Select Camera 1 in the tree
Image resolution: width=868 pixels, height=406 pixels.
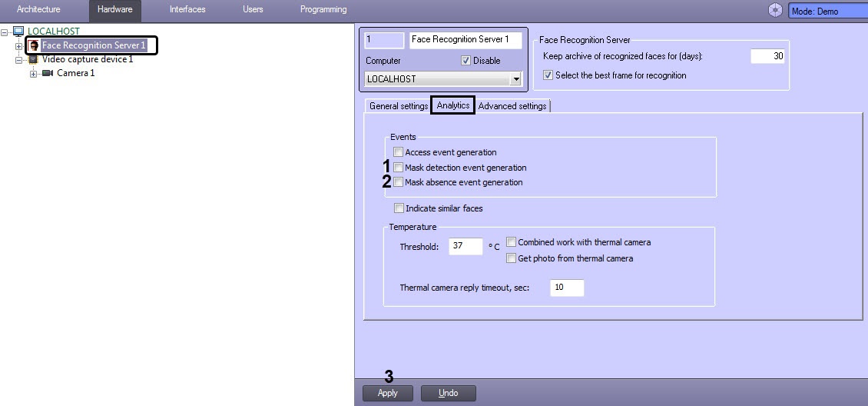coord(76,73)
